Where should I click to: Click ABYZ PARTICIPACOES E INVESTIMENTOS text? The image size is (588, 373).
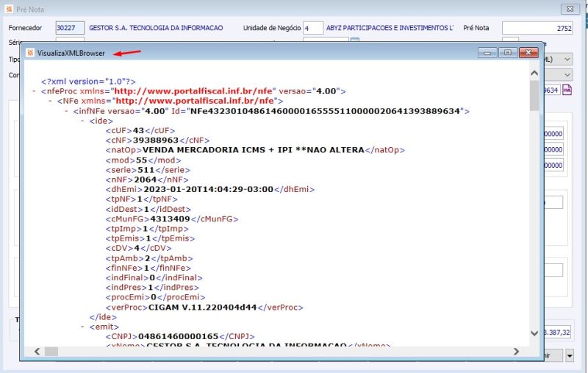[390, 28]
